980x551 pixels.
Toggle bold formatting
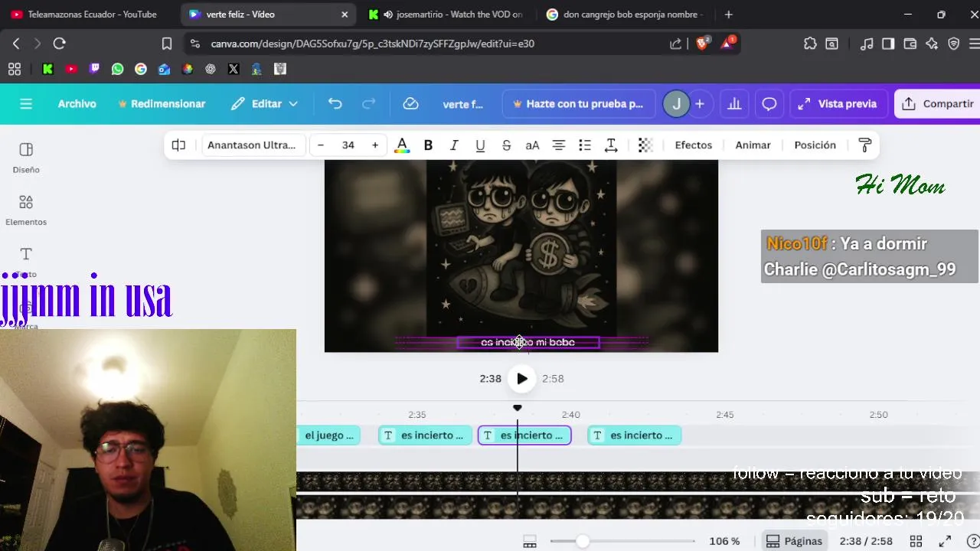coord(428,145)
